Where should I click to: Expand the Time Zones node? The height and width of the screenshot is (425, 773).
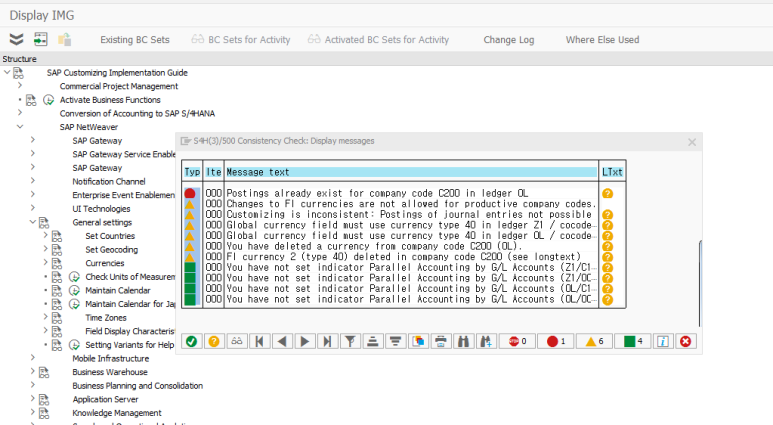point(45,317)
